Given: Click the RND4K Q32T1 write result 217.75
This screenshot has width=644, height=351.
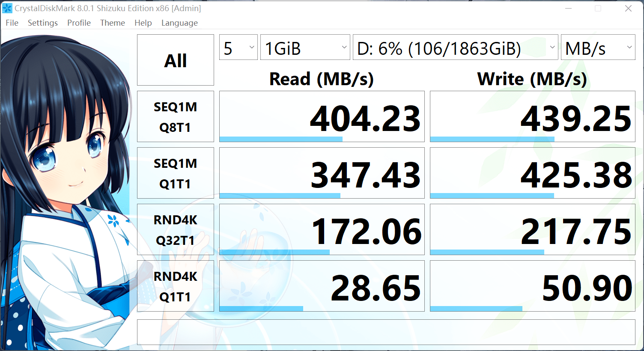Looking at the screenshot, I should click(x=533, y=229).
